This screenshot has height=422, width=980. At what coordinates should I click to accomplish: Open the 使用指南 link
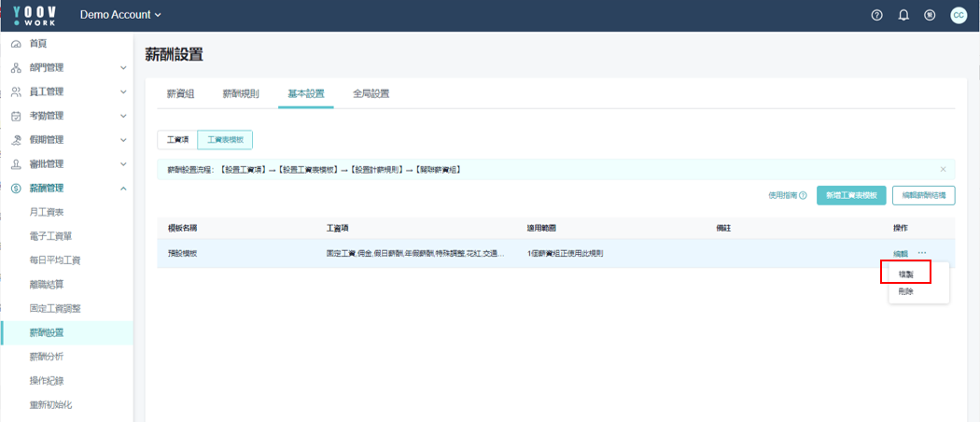788,196
